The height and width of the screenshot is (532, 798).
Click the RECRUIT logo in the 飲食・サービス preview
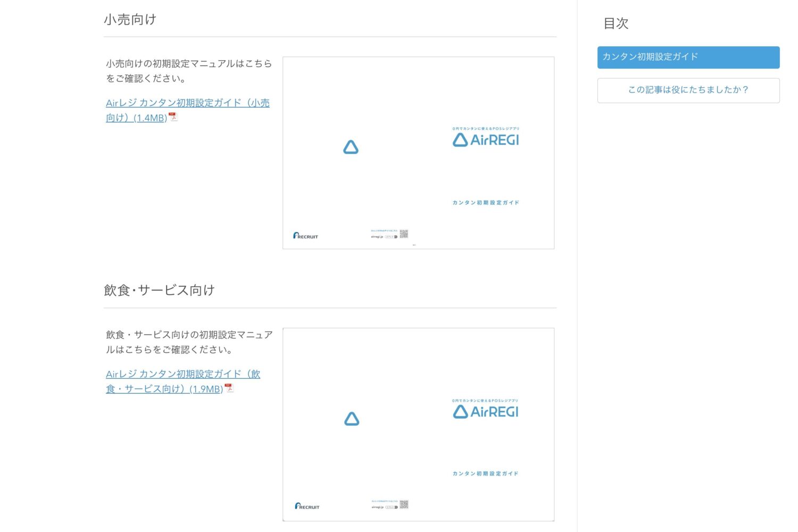307,506
